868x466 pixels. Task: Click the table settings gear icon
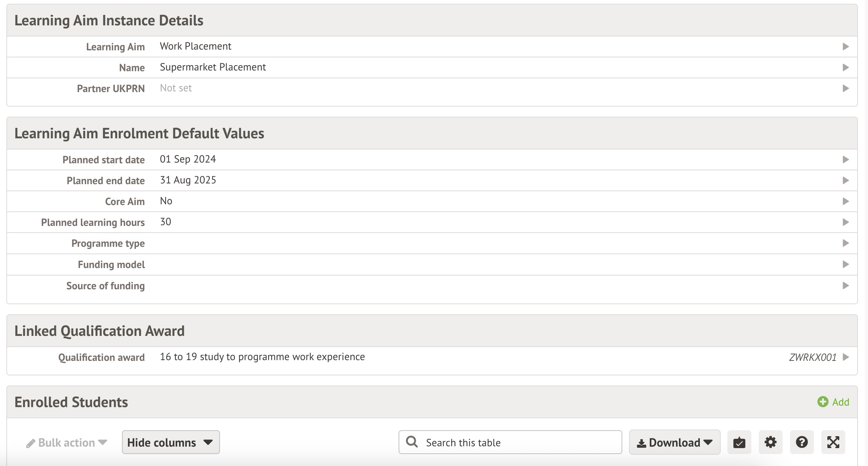(770, 443)
